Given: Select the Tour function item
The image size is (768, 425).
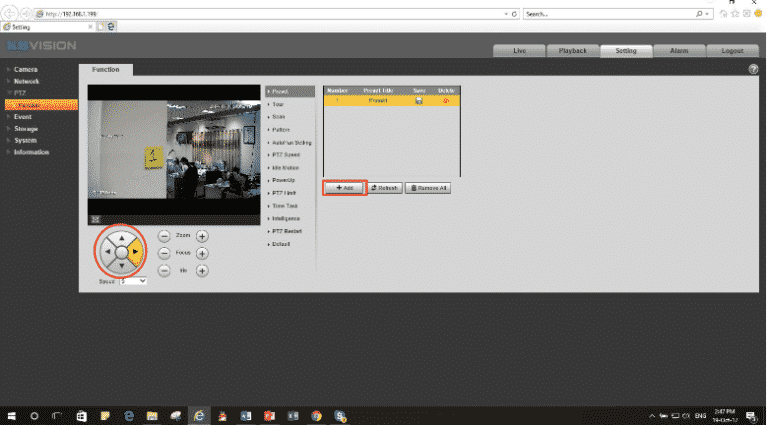Looking at the screenshot, I should pos(278,104).
